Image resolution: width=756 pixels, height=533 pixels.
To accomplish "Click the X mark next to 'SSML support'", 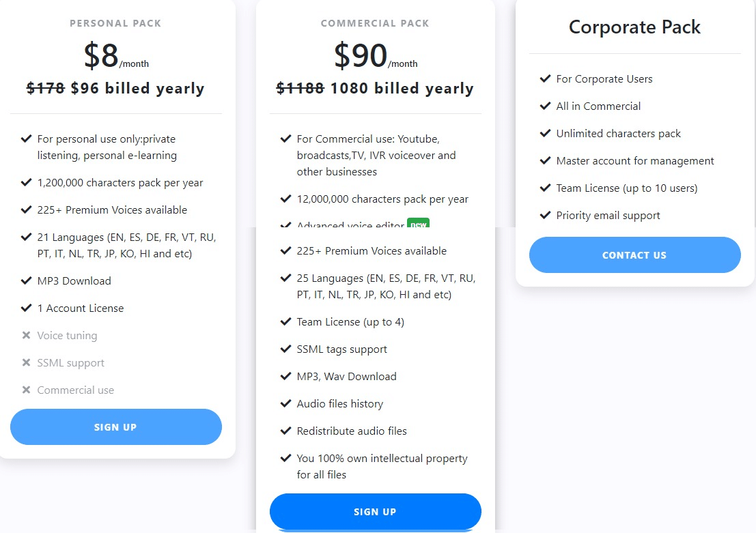I will (x=26, y=362).
